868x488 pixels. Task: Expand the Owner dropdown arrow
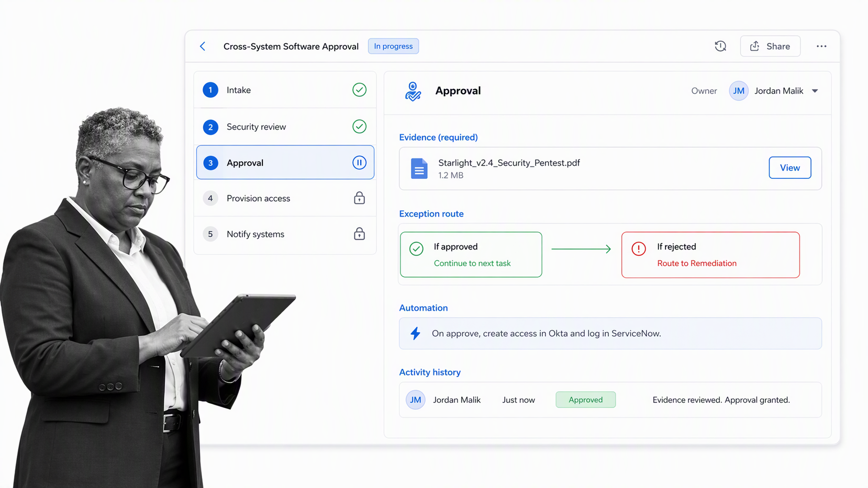point(815,91)
